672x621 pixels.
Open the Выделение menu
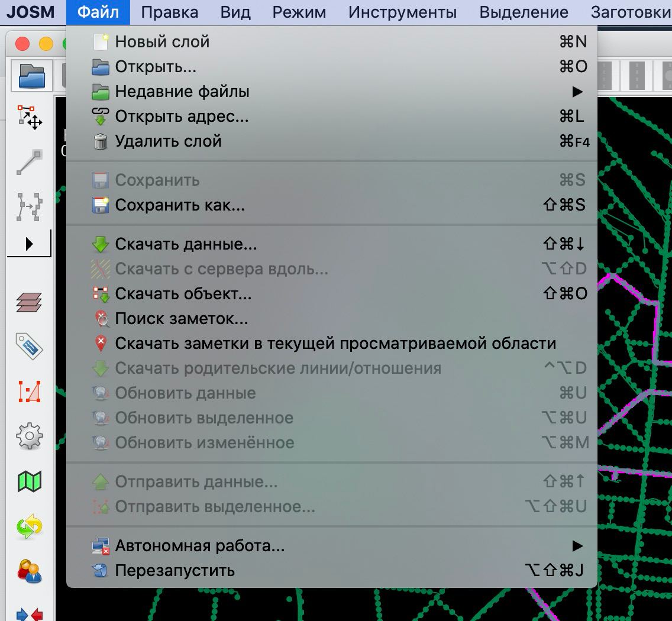524,12
